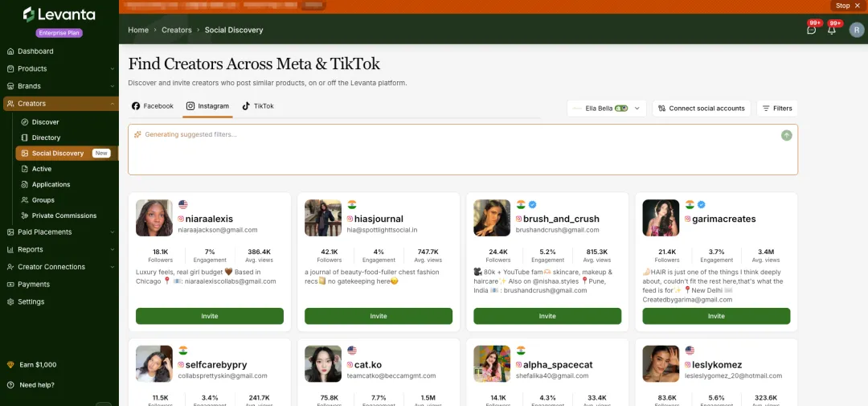Click the suggested filters text box
This screenshot has width=868, height=406.
pyautogui.click(x=463, y=150)
